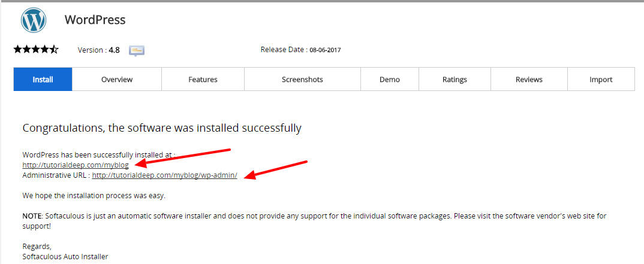The width and height of the screenshot is (644, 264).
Task: Click the first star in the rating
Action: point(17,50)
